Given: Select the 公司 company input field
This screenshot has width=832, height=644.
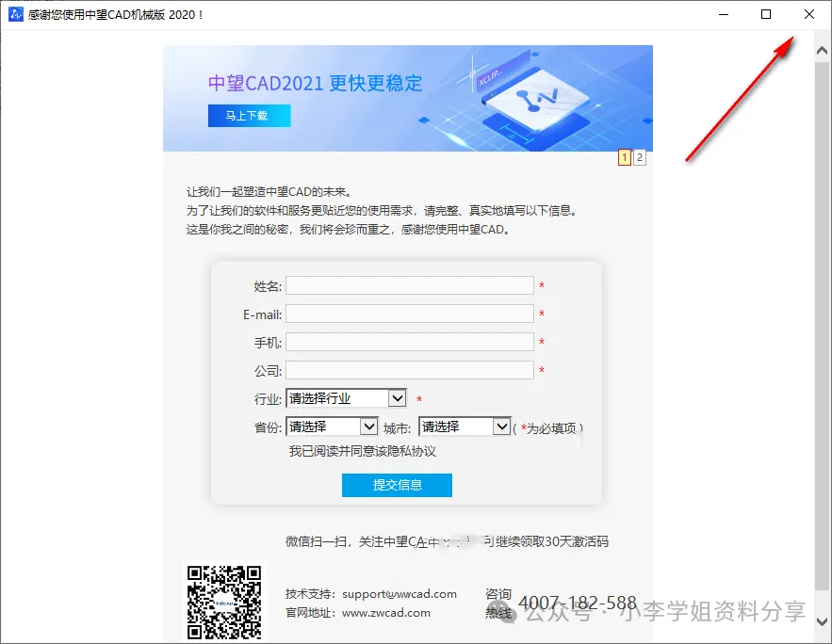Looking at the screenshot, I should pos(410,370).
